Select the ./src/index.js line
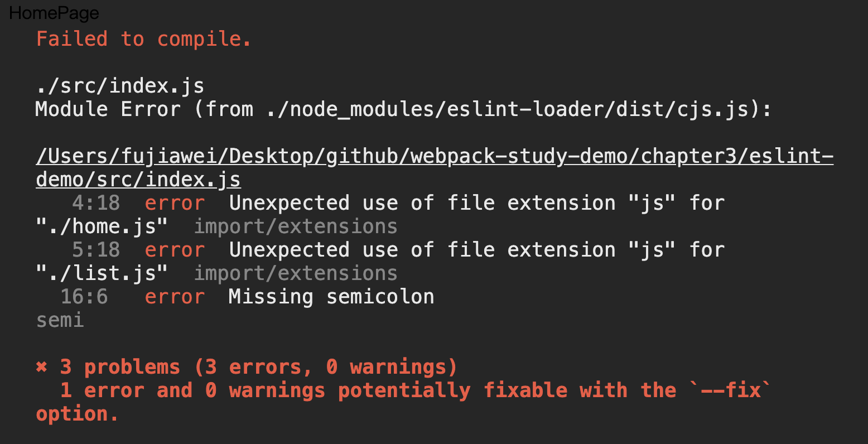The height and width of the screenshot is (444, 868). point(120,86)
